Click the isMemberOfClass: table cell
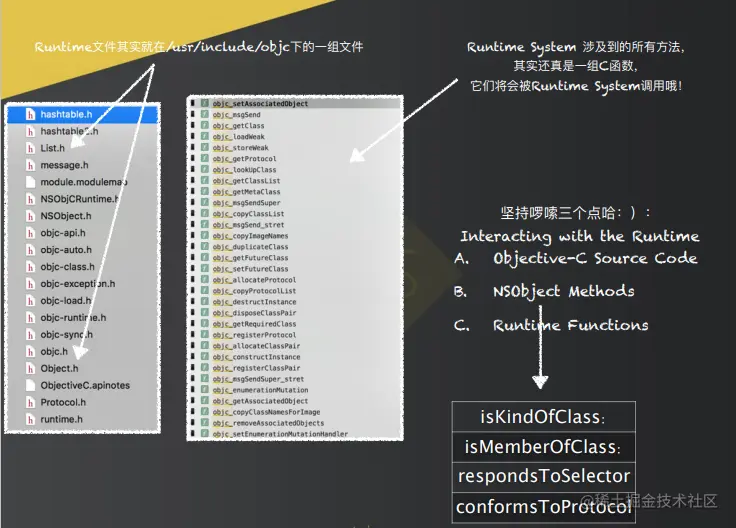 click(x=544, y=447)
